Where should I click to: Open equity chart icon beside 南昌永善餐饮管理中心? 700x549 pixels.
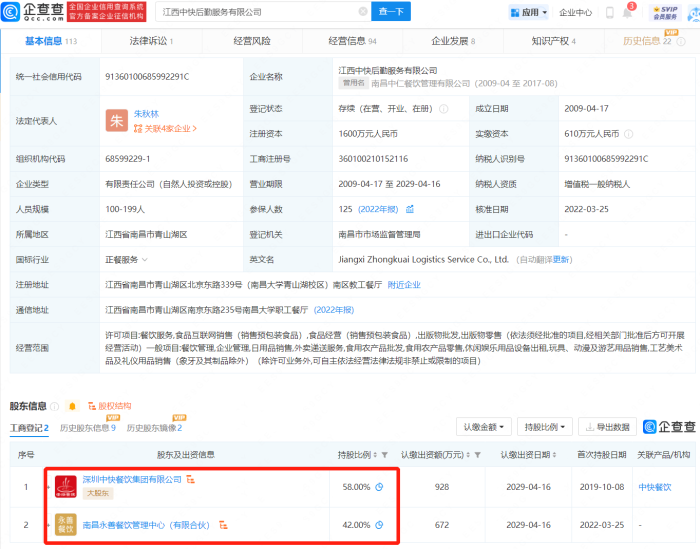(x=223, y=525)
